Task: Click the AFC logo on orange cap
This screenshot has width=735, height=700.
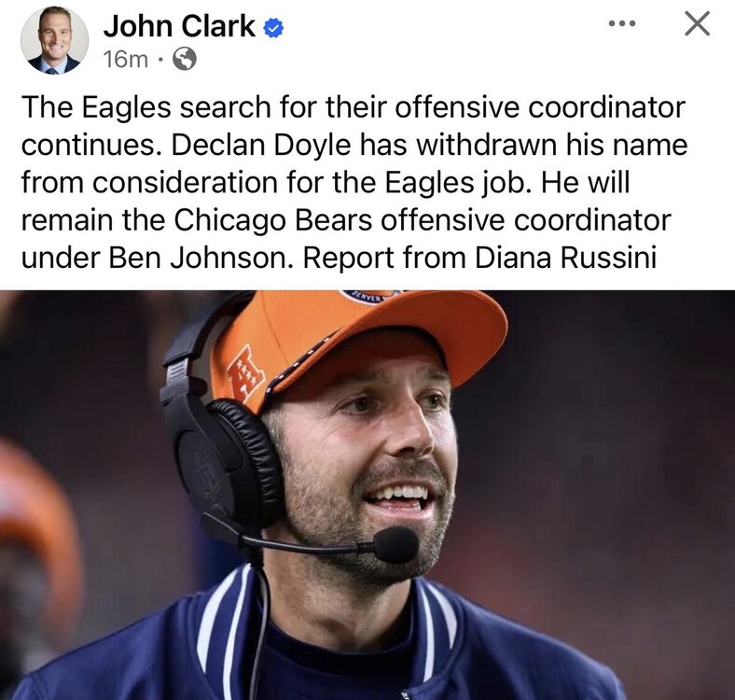Action: tap(245, 375)
